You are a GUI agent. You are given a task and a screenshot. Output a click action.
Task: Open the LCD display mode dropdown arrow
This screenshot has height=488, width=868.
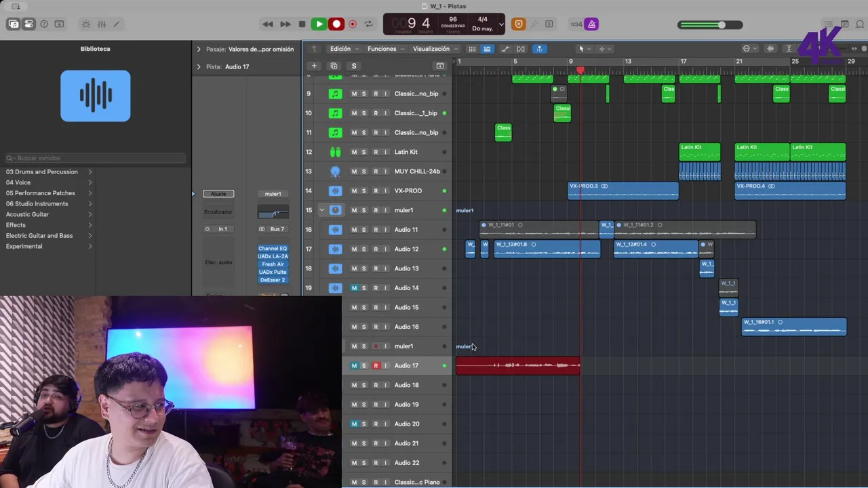[501, 24]
